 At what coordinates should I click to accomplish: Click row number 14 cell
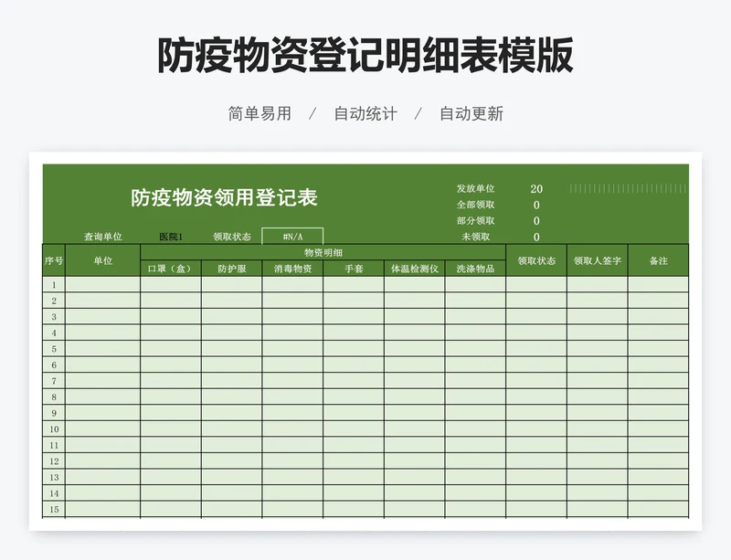[54, 493]
